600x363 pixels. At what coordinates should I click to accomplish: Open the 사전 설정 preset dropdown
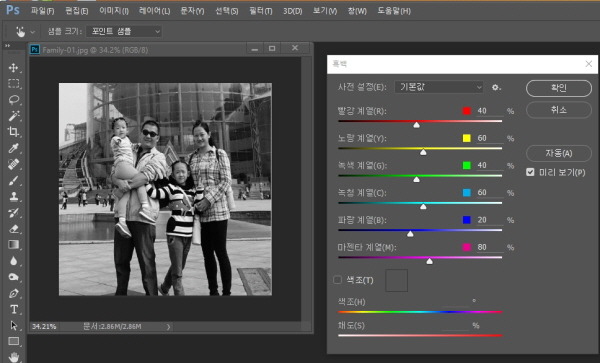pos(439,87)
